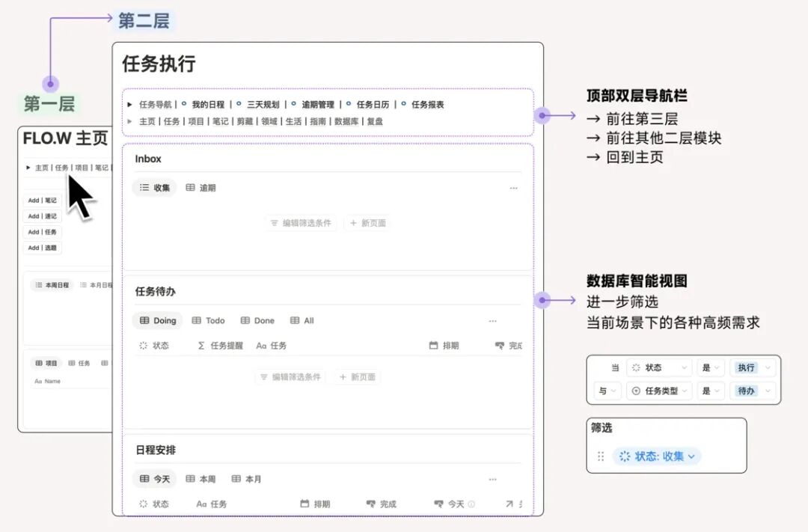
Task: Click the Add | 速记 button
Action: click(42, 216)
